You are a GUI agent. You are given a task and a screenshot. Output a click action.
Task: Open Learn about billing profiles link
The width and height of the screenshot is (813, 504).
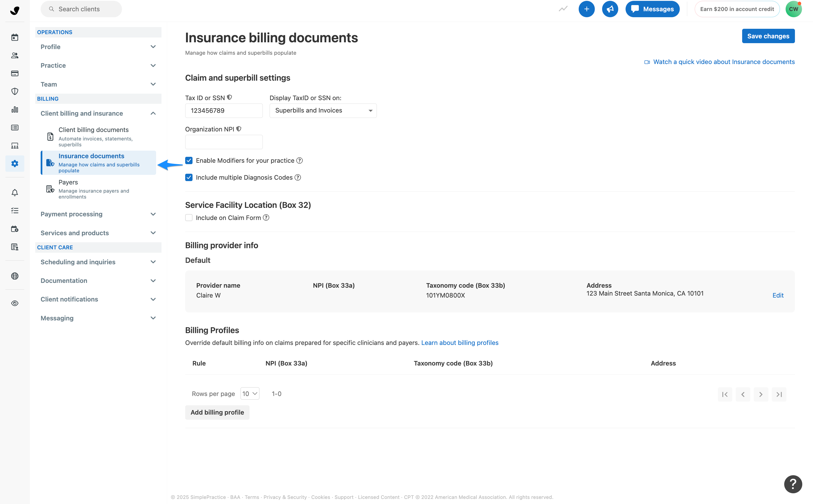pyautogui.click(x=459, y=343)
